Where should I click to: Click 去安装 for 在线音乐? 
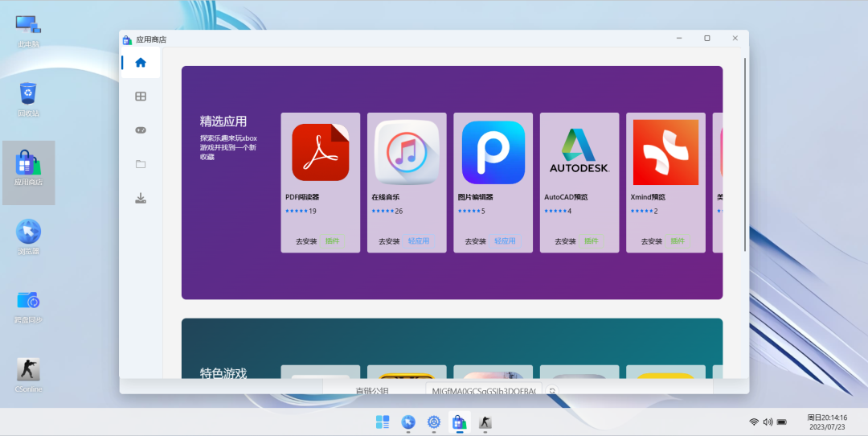(389, 241)
